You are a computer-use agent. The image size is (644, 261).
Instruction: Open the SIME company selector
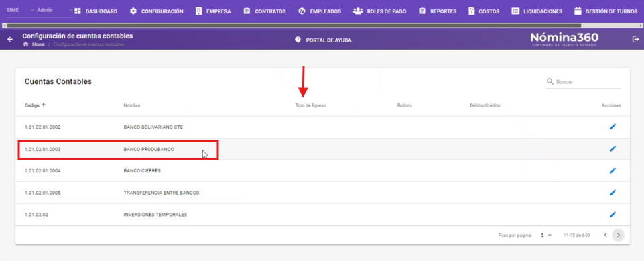click(x=19, y=10)
